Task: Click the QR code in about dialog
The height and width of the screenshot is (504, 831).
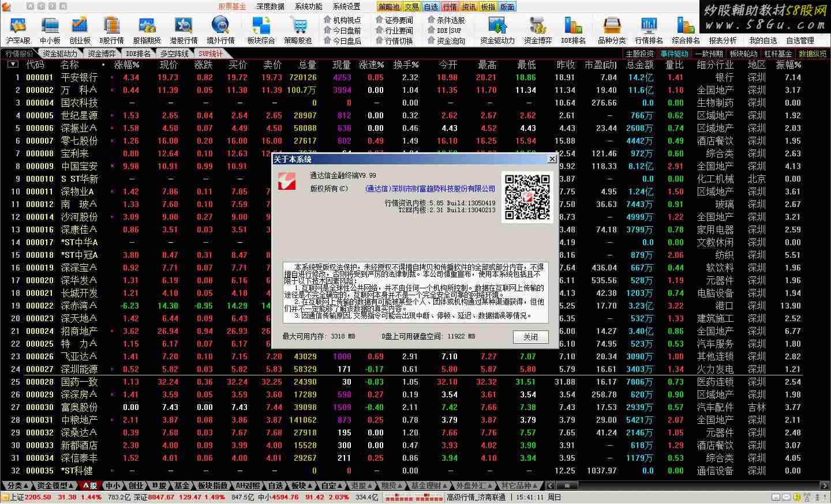Action: (x=527, y=197)
